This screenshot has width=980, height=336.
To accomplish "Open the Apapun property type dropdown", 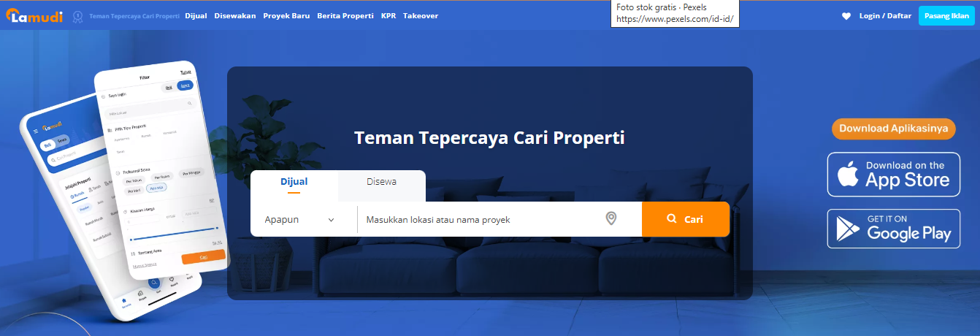I will tap(300, 219).
